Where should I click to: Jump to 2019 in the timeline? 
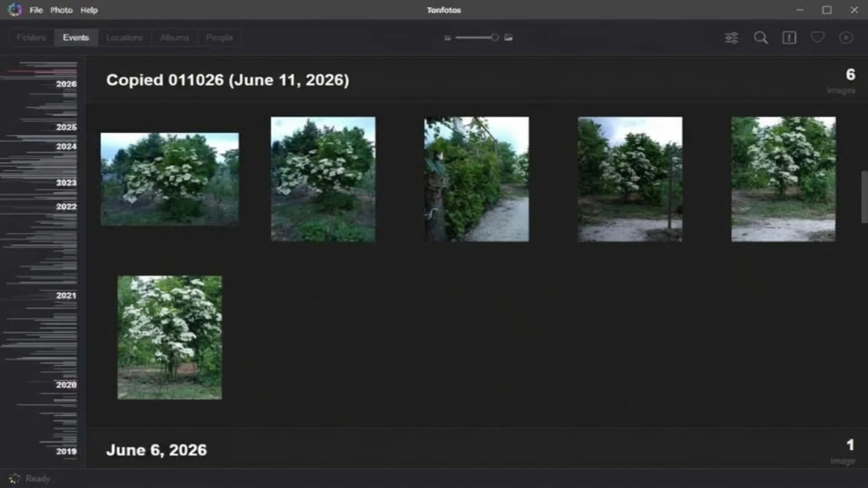[x=66, y=451]
